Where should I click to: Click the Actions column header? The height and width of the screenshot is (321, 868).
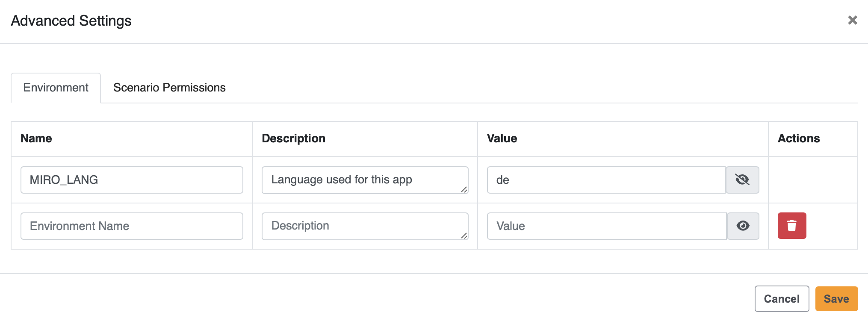(799, 138)
